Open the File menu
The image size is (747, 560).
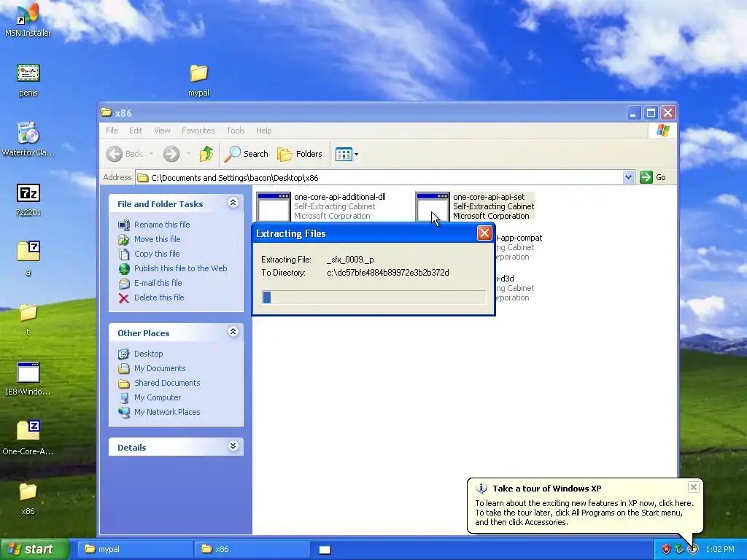click(112, 131)
